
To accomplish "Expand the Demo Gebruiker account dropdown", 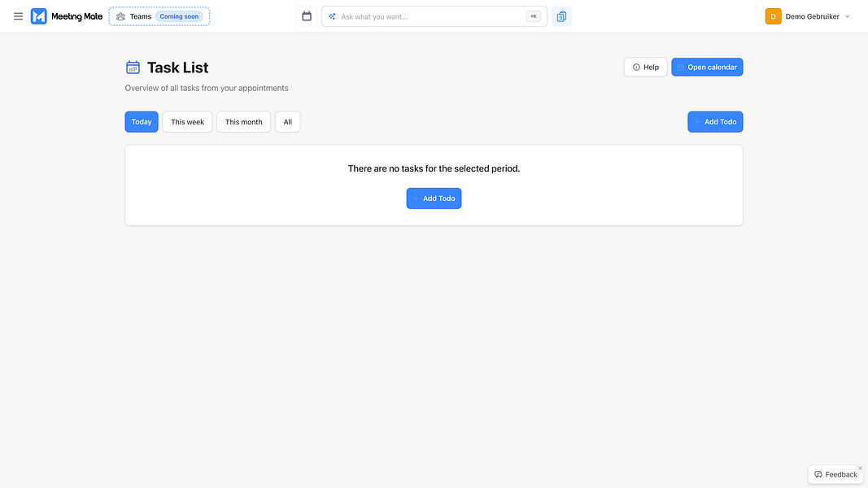I will tap(848, 16).
